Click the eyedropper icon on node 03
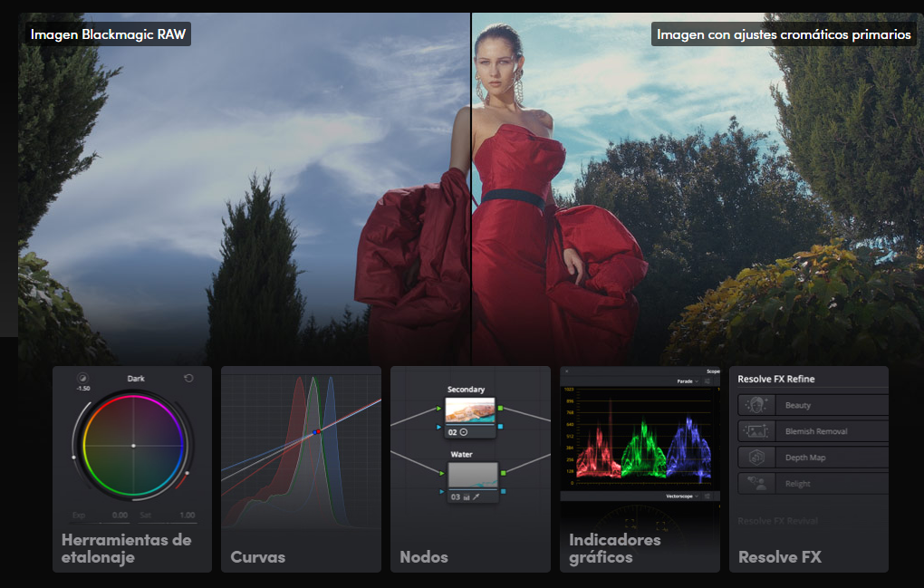 coord(476,496)
